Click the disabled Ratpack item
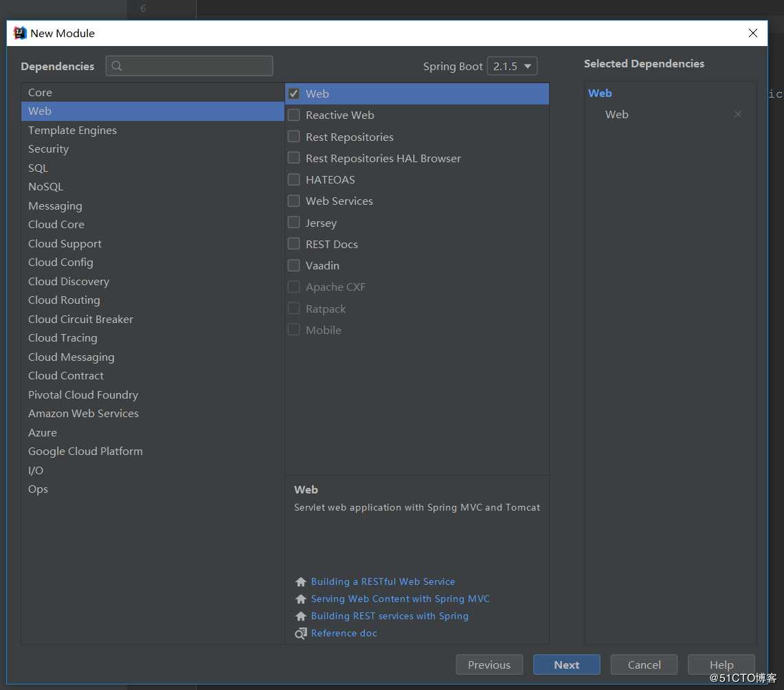The height and width of the screenshot is (690, 784). coord(417,309)
